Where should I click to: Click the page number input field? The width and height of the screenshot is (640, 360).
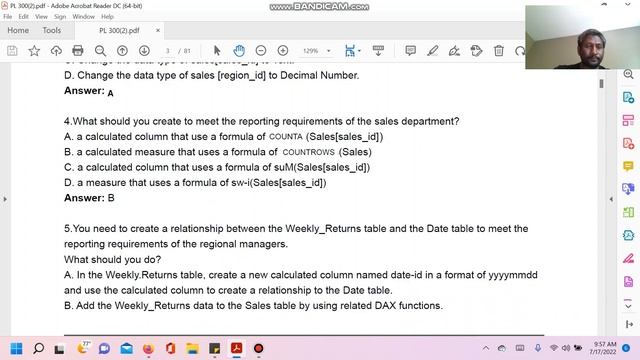point(167,51)
